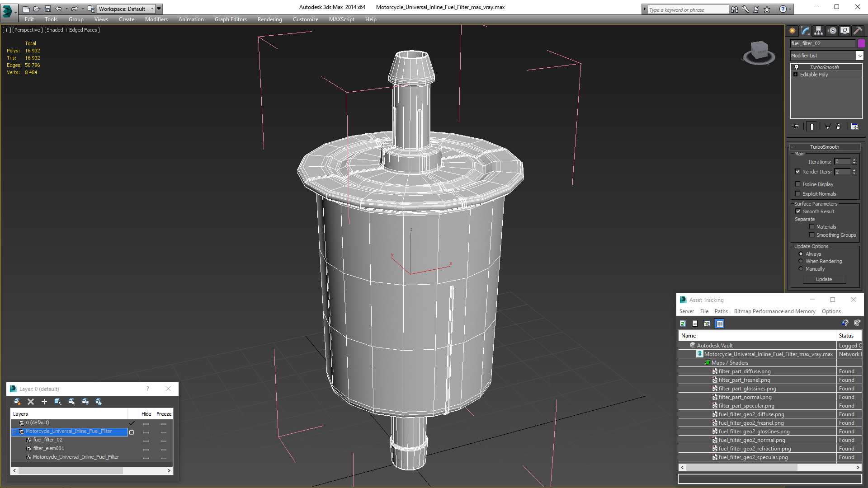Image resolution: width=868 pixels, height=488 pixels.
Task: Collapse the TurboSmooth rollout
Action: point(792,147)
